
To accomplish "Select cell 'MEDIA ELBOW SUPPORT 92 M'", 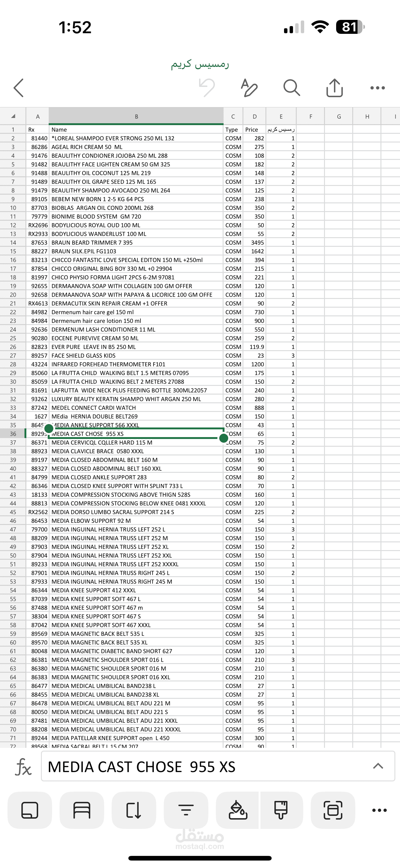I will tap(136, 521).
